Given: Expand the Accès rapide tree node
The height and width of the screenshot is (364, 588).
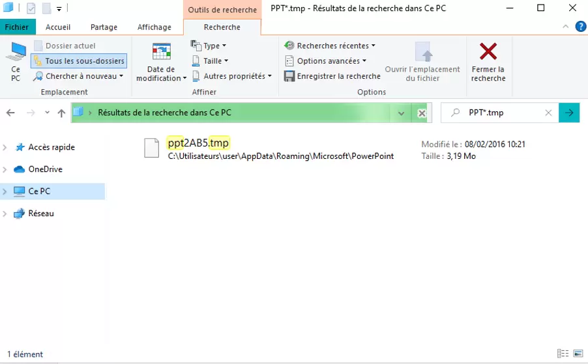Looking at the screenshot, I should pyautogui.click(x=5, y=147).
